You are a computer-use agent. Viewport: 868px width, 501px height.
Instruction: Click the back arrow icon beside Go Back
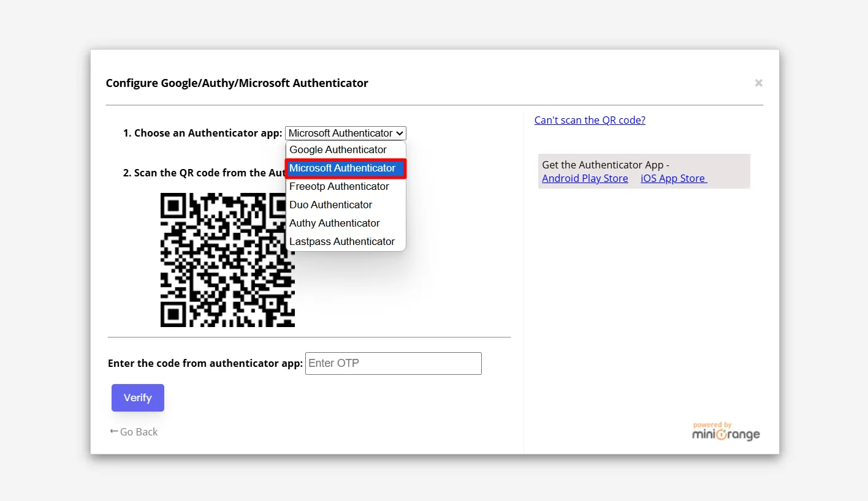[x=113, y=431]
